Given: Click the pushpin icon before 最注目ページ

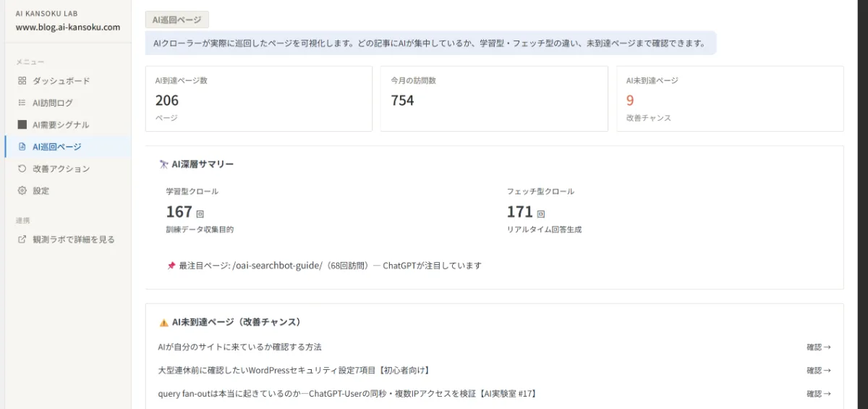Looking at the screenshot, I should [171, 266].
